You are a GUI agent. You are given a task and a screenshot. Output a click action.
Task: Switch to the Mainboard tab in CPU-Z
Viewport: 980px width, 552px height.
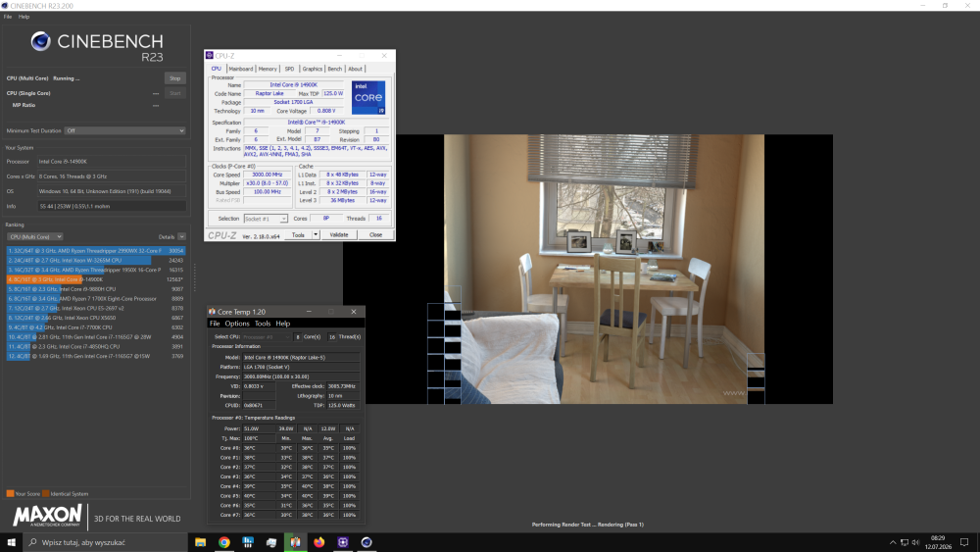pyautogui.click(x=241, y=69)
